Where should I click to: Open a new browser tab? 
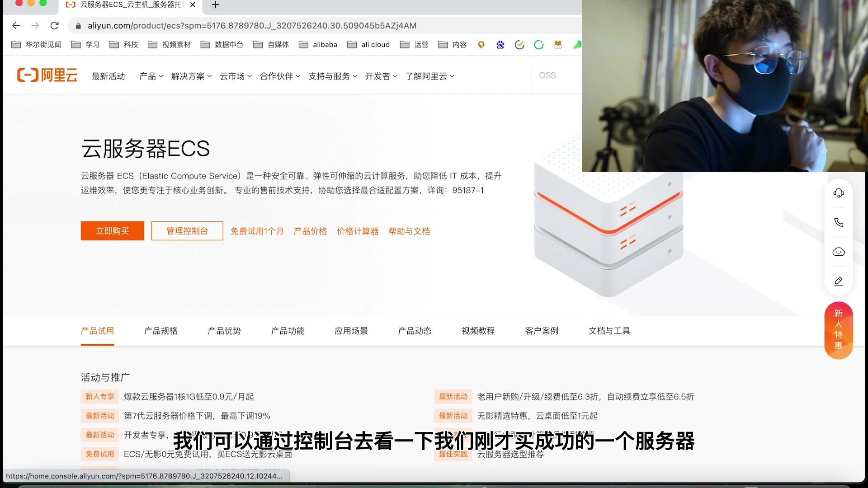point(216,5)
